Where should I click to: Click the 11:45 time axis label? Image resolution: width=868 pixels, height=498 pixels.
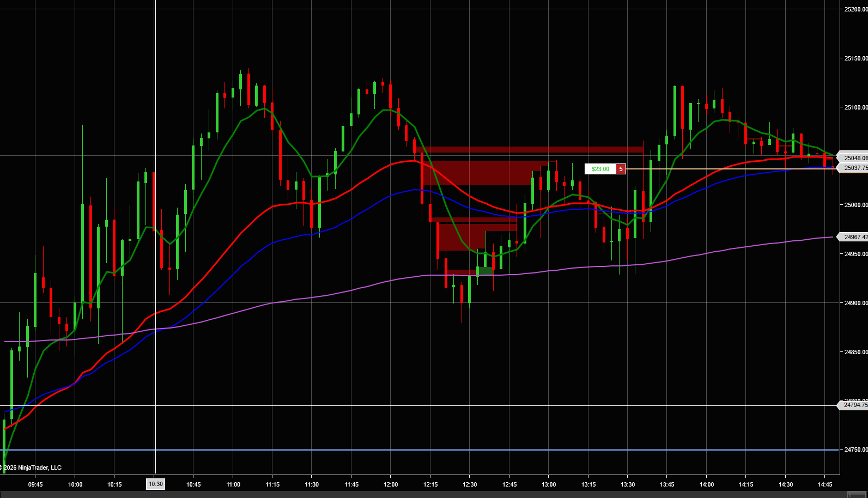351,484
